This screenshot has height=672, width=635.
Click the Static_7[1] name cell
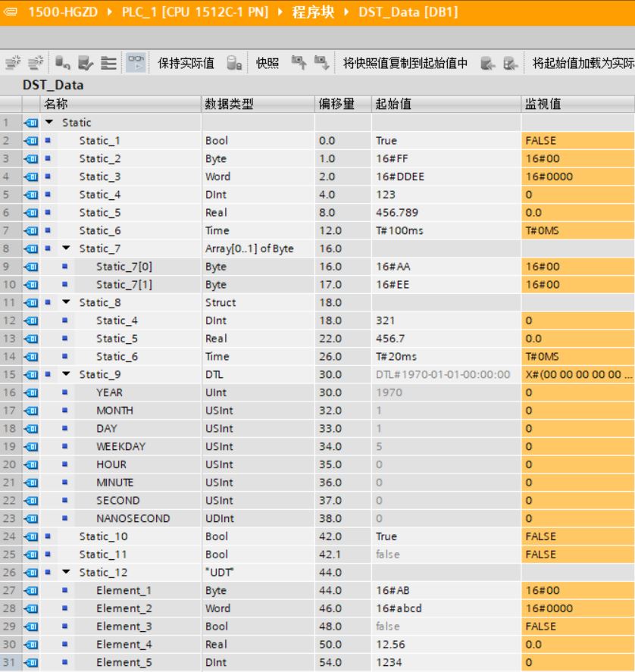124,285
